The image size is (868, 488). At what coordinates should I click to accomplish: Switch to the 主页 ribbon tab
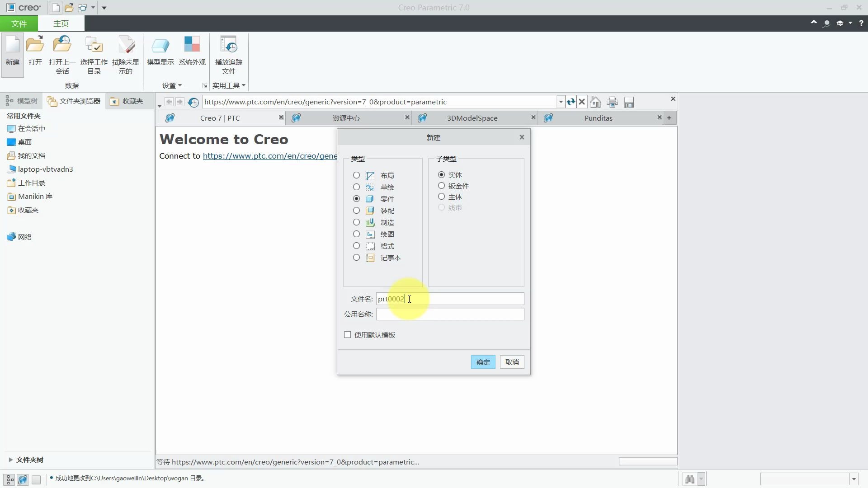(x=61, y=23)
